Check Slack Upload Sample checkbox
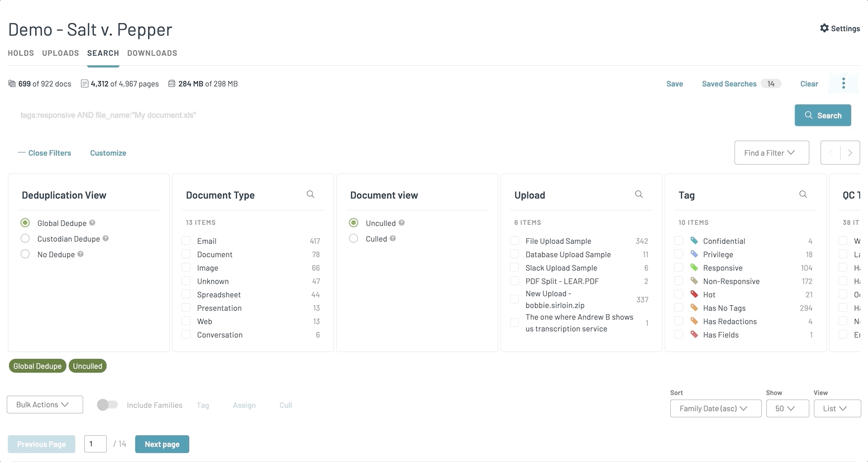Screen dimensions: 868x462 click(x=514, y=267)
